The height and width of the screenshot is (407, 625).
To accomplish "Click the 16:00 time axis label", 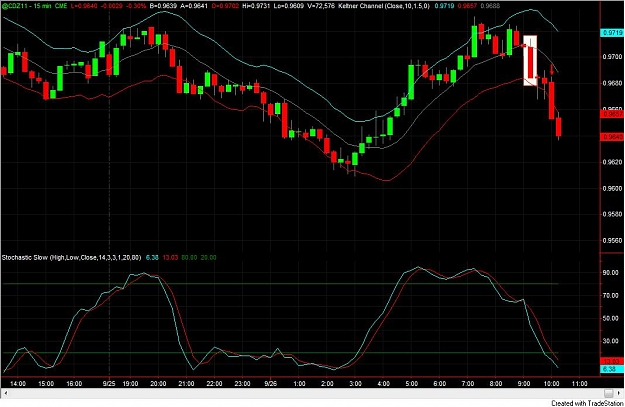I will point(74,384).
